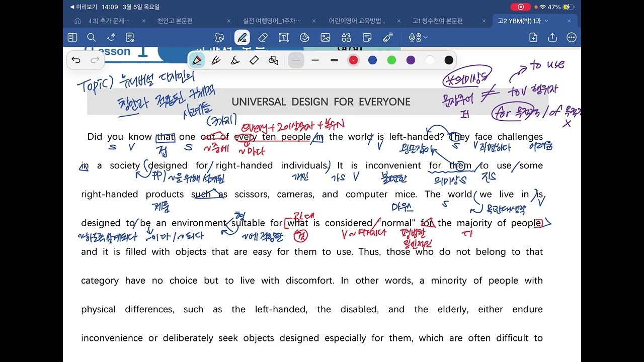Screen dimensions: 644x362
Task: Redo the last undone stroke
Action: pos(95,60)
